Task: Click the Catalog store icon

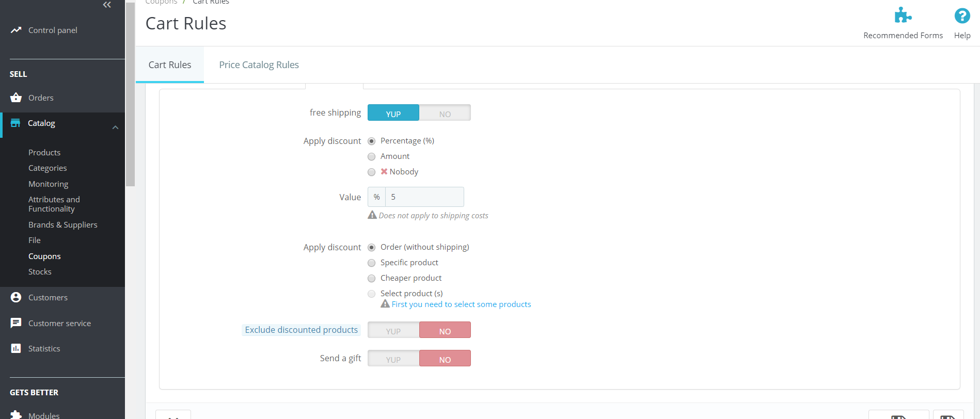Action: tap(15, 123)
